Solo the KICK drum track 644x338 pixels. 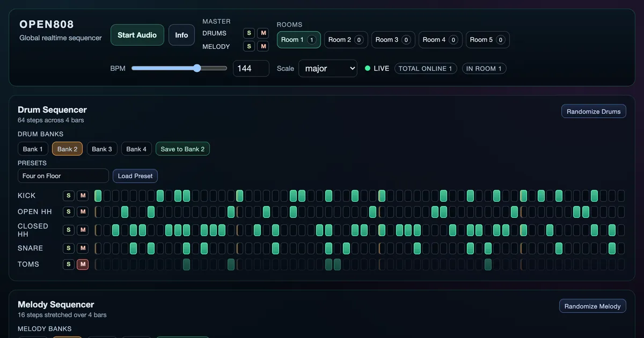pyautogui.click(x=68, y=195)
